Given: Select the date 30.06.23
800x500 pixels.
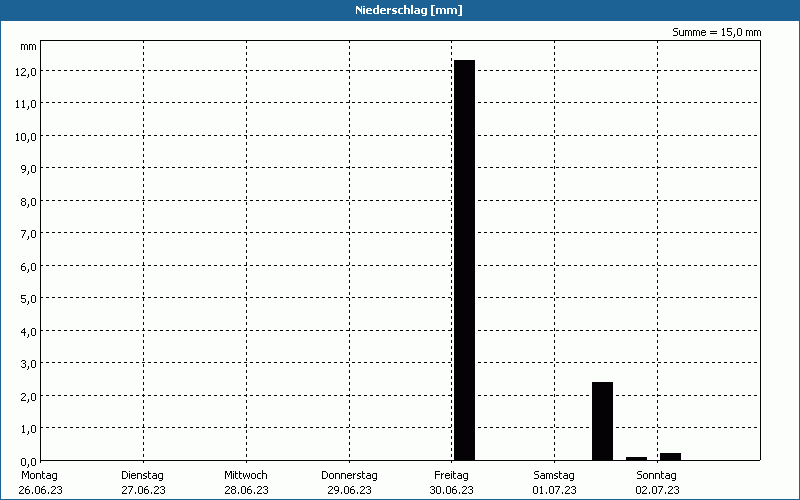Looking at the screenshot, I should click(x=452, y=490).
